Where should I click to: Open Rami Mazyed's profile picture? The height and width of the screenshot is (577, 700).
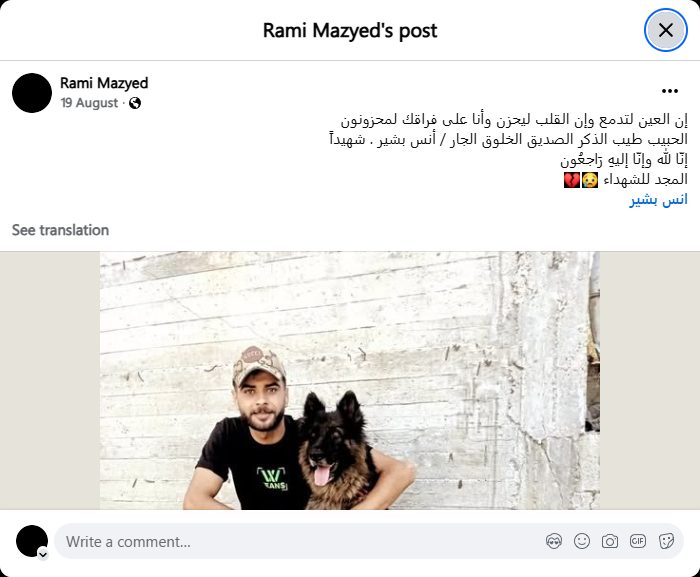click(x=32, y=93)
